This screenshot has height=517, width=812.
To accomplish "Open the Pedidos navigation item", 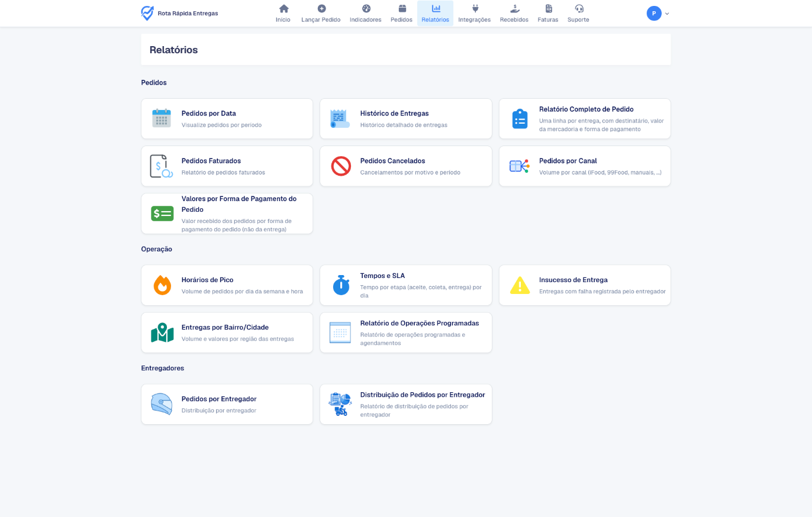I will (x=401, y=14).
